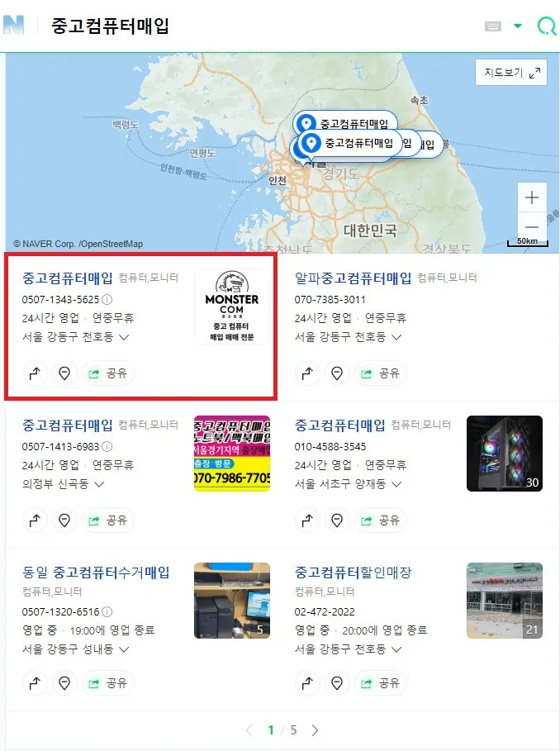Viewport: 560px width, 751px height.
Task: Zoom in the map with plus button
Action: (x=532, y=197)
